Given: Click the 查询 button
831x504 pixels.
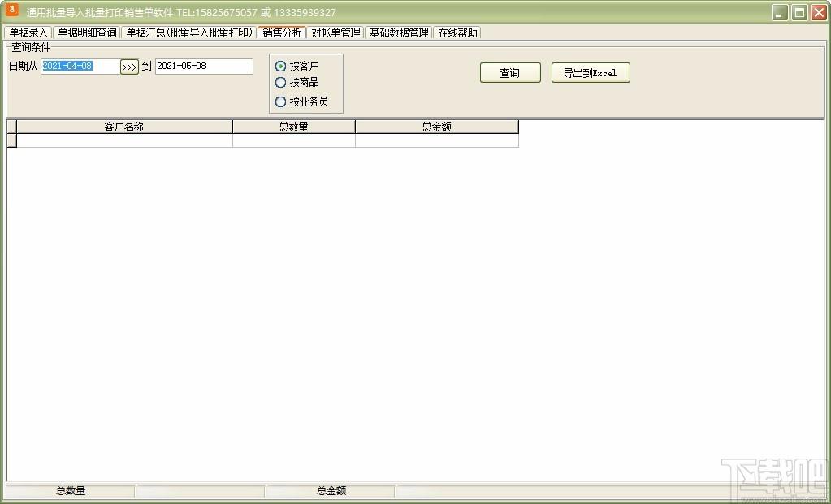Looking at the screenshot, I should (510, 73).
